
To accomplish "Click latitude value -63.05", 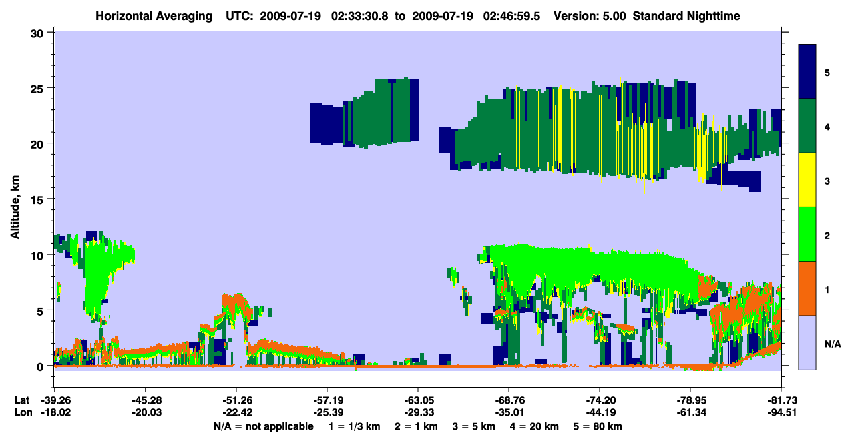I will click(417, 400).
